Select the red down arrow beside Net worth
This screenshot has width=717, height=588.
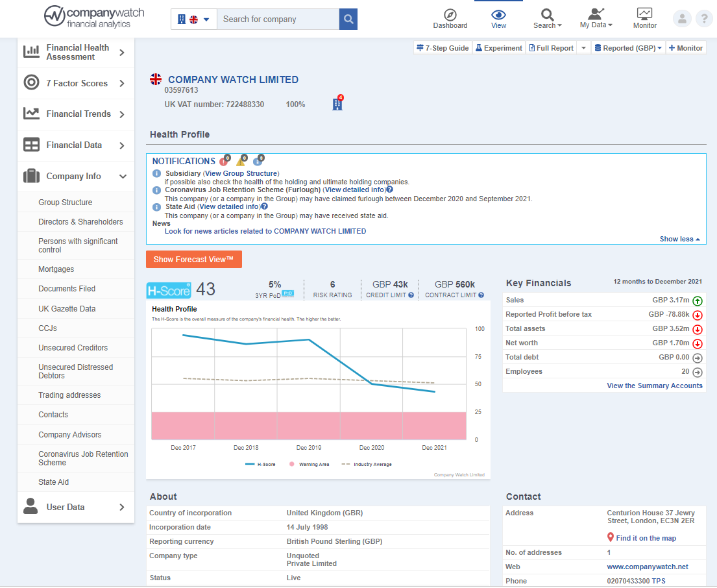698,344
